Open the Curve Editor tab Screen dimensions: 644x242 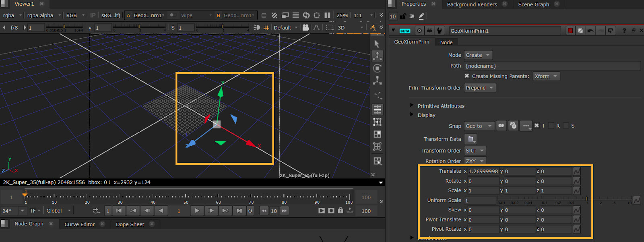80,224
